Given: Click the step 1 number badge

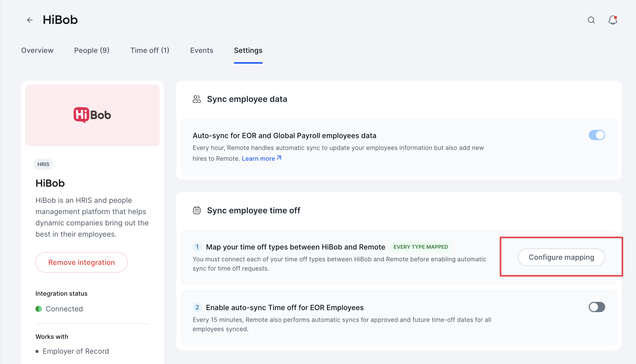Looking at the screenshot, I should [197, 247].
